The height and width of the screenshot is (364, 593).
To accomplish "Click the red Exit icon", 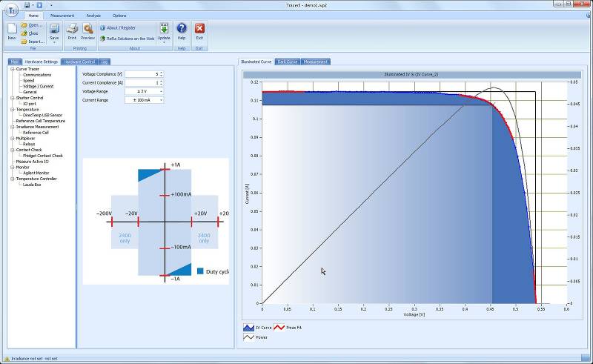I will [199, 28].
